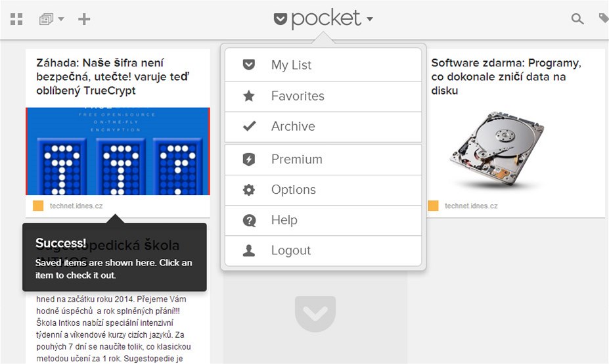This screenshot has height=364, width=609.
Task: Click the plus icon to add item
Action: click(84, 19)
